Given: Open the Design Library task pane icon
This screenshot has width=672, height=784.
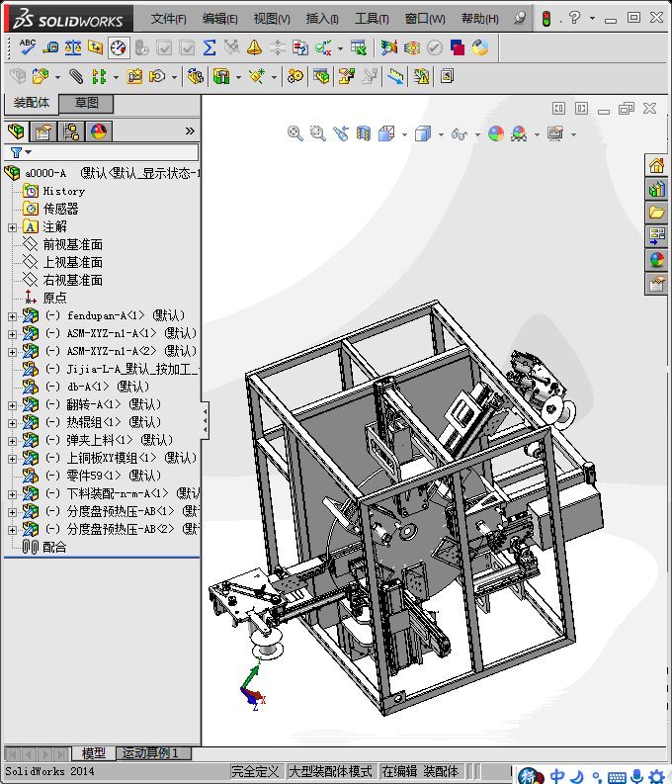Looking at the screenshot, I should [656, 189].
